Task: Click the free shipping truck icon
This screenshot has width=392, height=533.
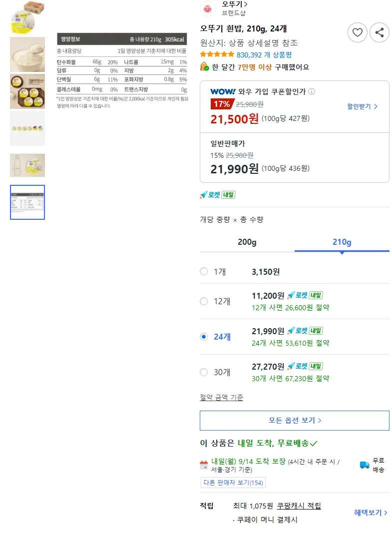Action: (365, 465)
